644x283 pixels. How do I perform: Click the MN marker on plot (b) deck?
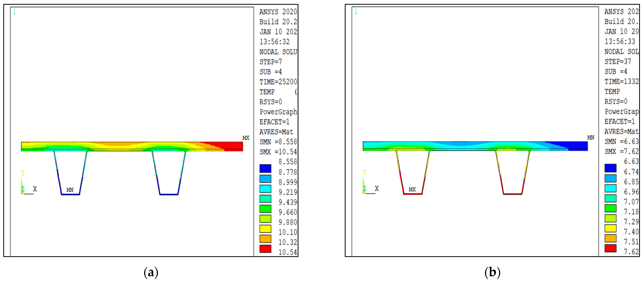591,137
